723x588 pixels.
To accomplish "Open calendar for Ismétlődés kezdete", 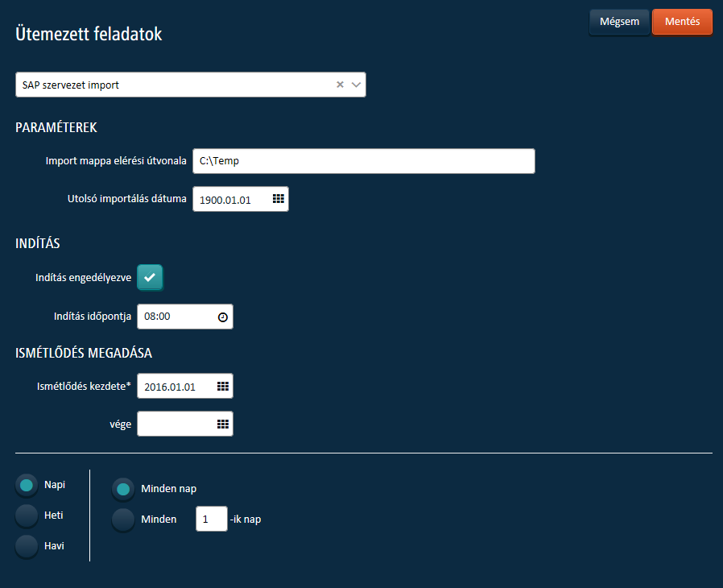I will [x=223, y=386].
